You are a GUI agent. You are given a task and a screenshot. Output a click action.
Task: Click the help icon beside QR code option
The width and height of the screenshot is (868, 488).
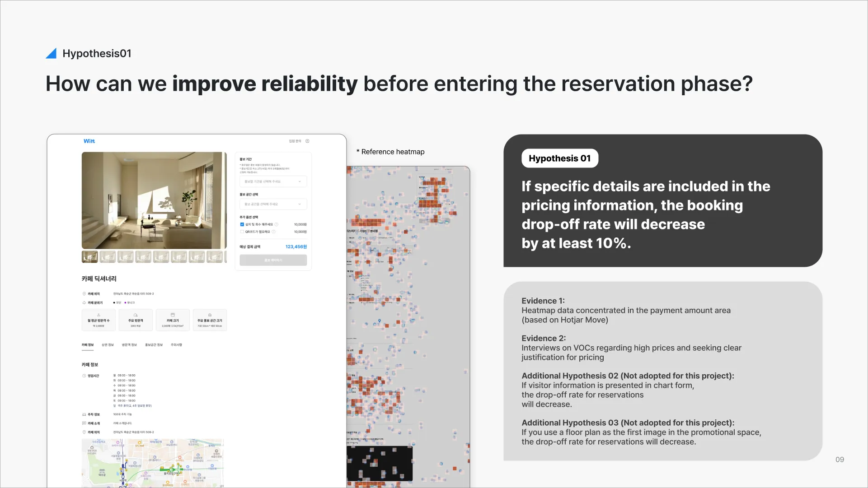273,232
